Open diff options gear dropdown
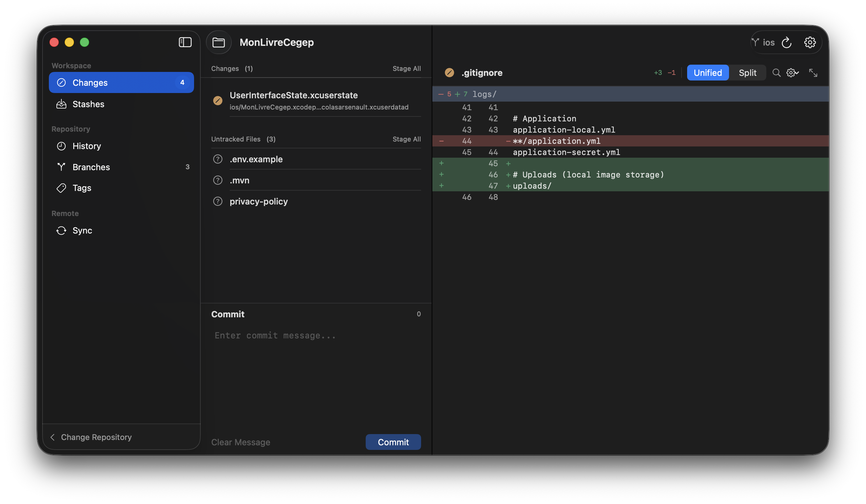866x504 pixels. [x=792, y=73]
